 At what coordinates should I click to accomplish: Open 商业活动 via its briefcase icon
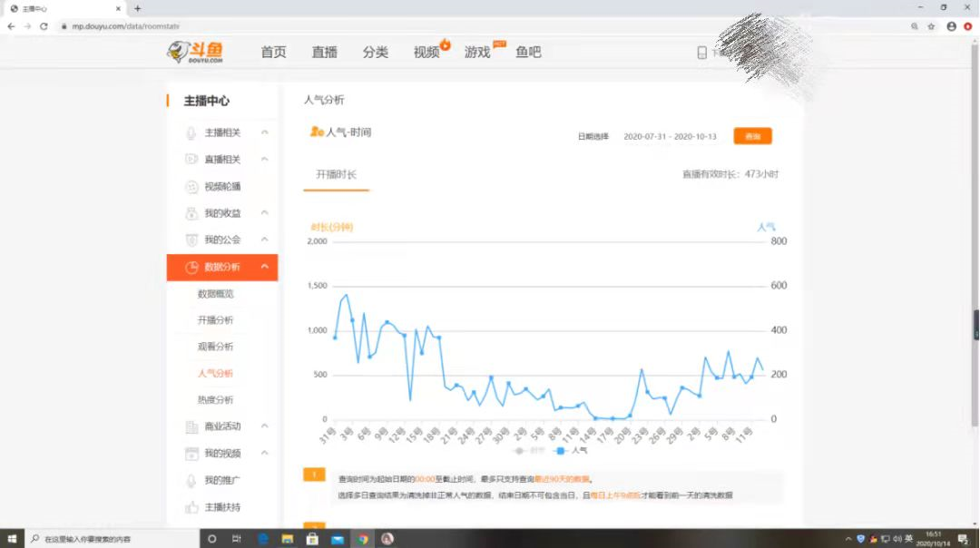(x=191, y=426)
